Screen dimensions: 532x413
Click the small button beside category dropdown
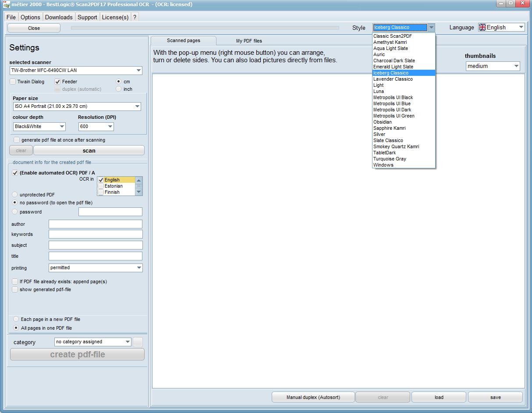click(x=138, y=342)
